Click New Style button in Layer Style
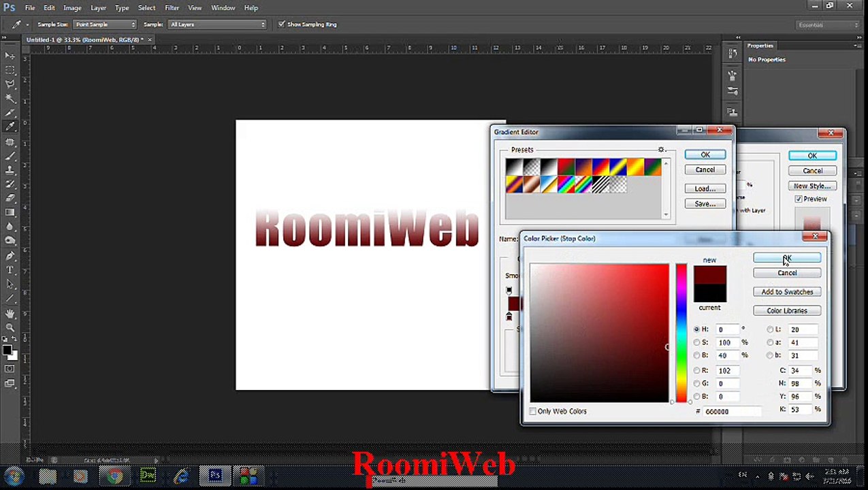 point(812,186)
